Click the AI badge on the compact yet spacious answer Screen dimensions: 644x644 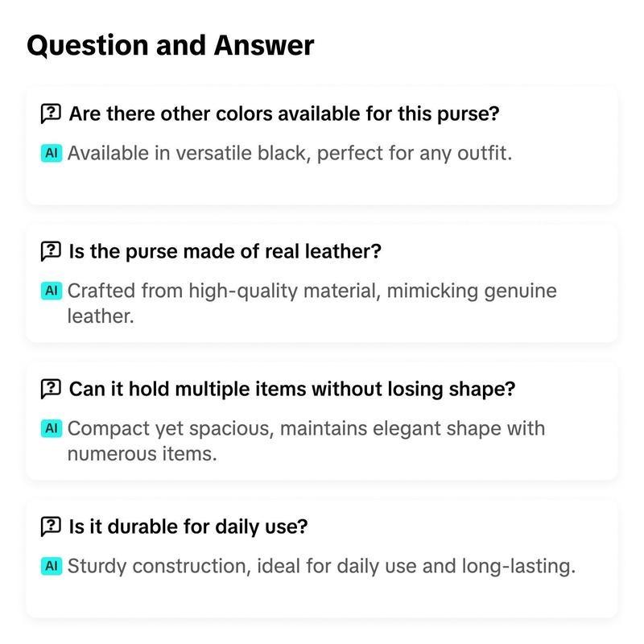pyautogui.click(x=52, y=428)
